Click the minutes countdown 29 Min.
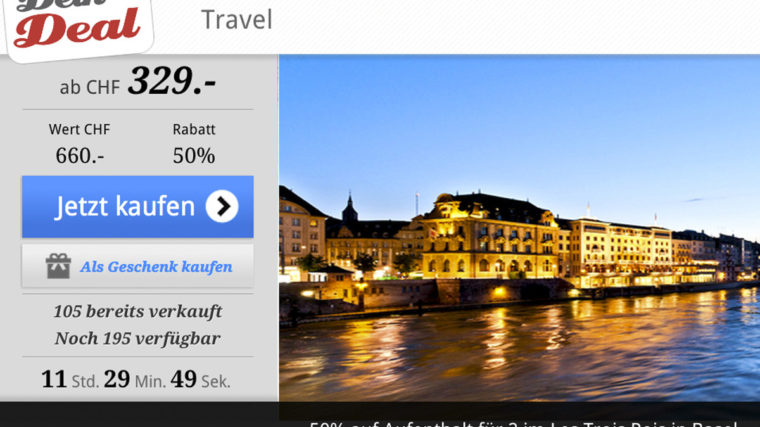Image resolution: width=760 pixels, height=427 pixels. click(x=134, y=380)
